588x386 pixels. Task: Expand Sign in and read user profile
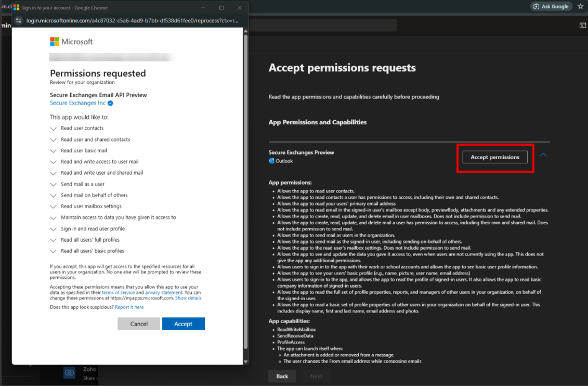tap(53, 229)
